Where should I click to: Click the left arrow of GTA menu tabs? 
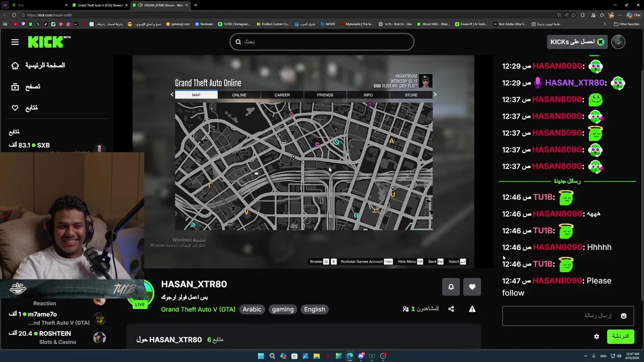pos(172,95)
